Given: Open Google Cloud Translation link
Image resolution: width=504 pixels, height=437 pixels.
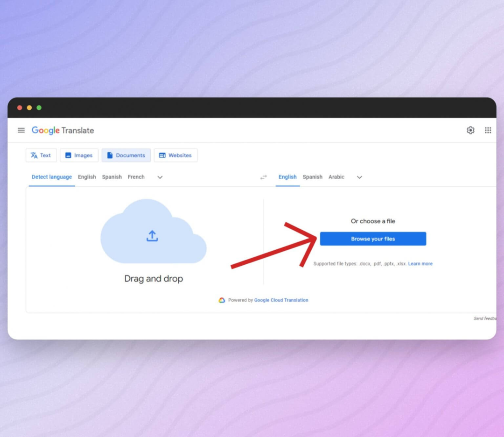Looking at the screenshot, I should (281, 300).
